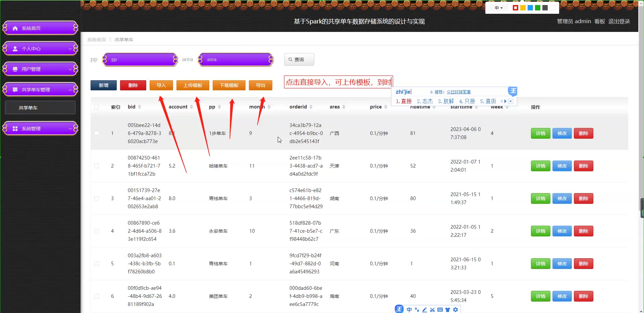Pick the blue color swatch
The height and width of the screenshot is (313, 644).
(530, 8)
